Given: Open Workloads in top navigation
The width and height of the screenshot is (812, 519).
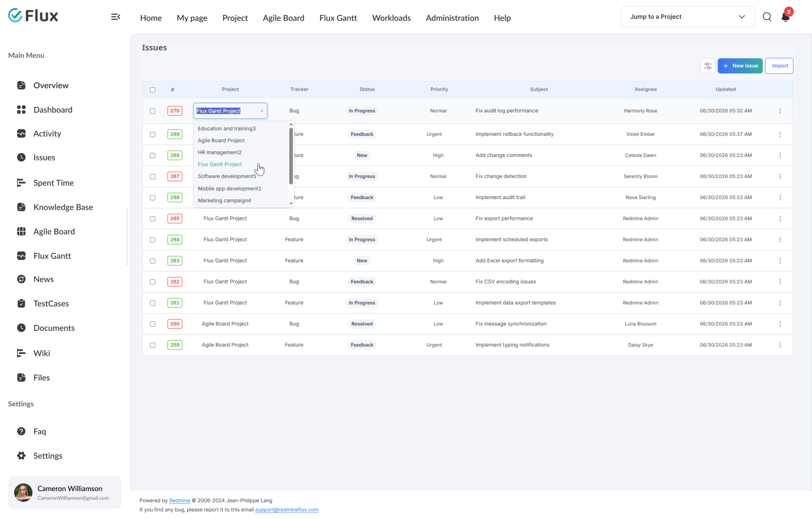Looking at the screenshot, I should [391, 18].
